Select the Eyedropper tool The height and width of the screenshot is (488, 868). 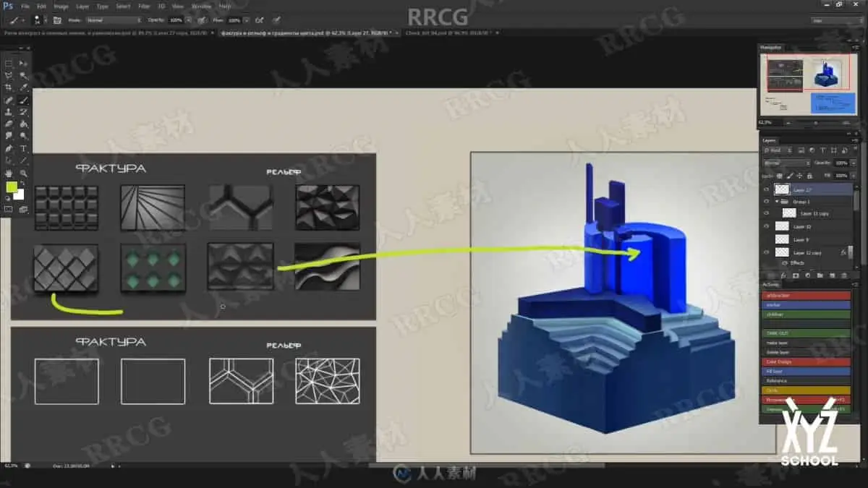pyautogui.click(x=23, y=87)
